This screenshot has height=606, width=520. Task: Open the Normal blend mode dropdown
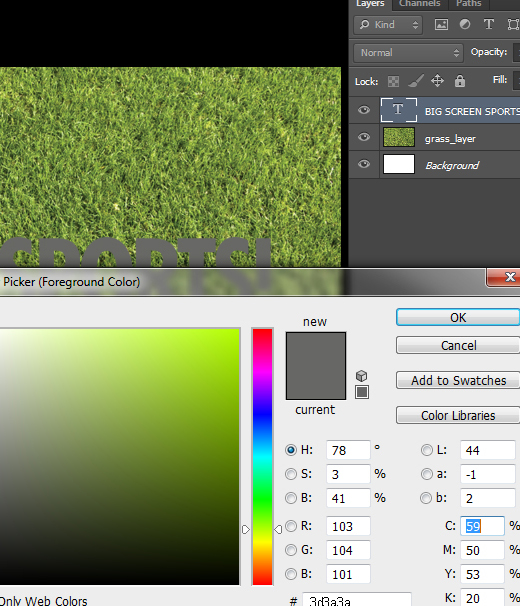click(x=408, y=53)
